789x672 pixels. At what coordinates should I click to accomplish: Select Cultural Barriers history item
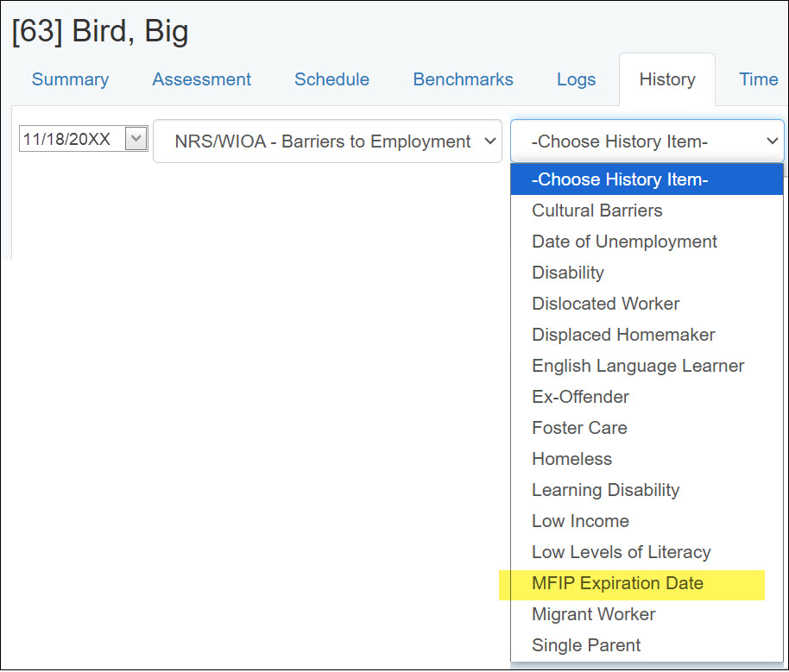tap(596, 210)
